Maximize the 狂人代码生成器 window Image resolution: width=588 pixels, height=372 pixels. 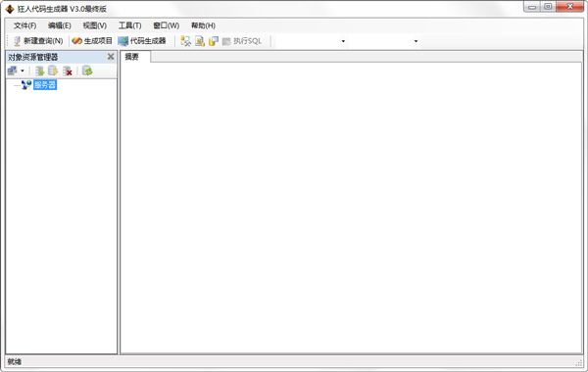click(548, 7)
